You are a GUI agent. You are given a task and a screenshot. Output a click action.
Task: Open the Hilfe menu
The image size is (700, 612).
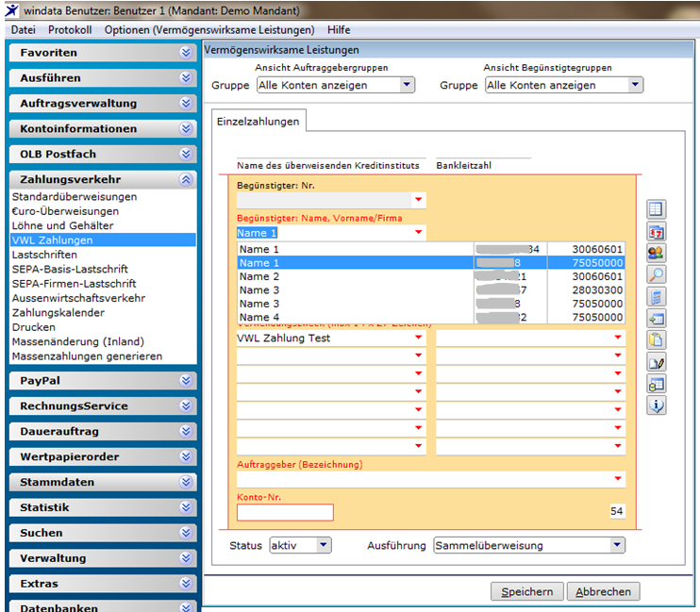pyautogui.click(x=339, y=30)
